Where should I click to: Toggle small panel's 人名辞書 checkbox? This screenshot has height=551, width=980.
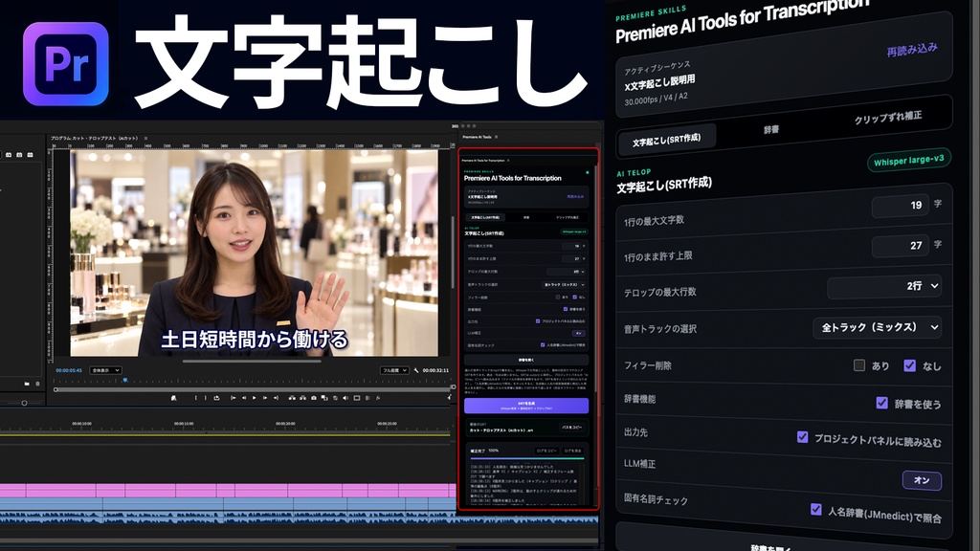pyautogui.click(x=543, y=344)
